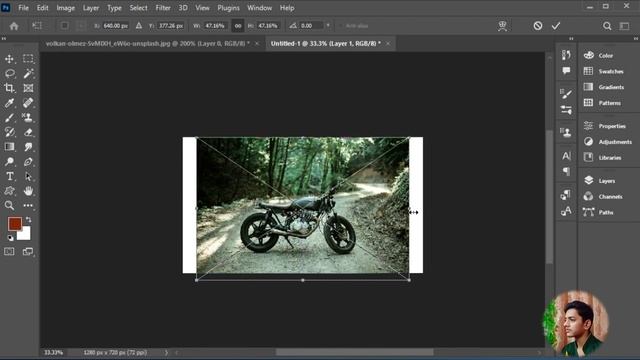Image resolution: width=640 pixels, height=360 pixels.
Task: Select the Clone Stamp tool
Action: click(x=28, y=118)
